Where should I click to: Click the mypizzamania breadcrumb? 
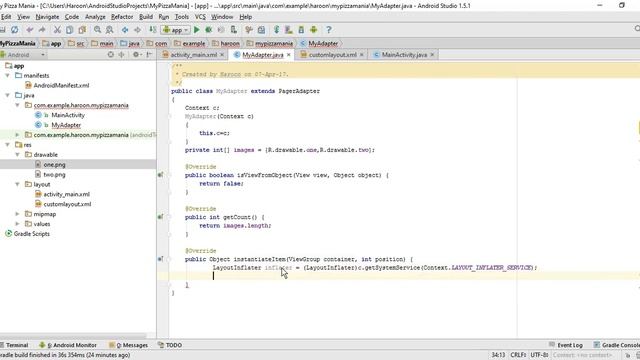point(270,43)
